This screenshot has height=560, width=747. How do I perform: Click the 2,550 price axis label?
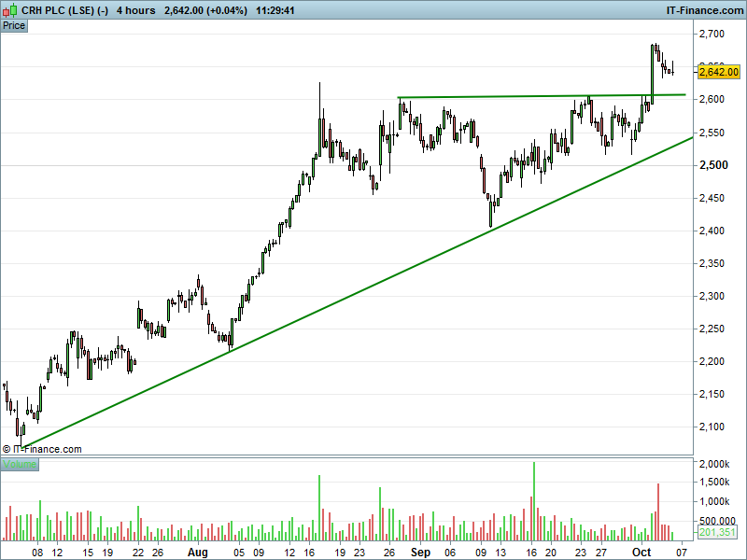[x=712, y=133]
